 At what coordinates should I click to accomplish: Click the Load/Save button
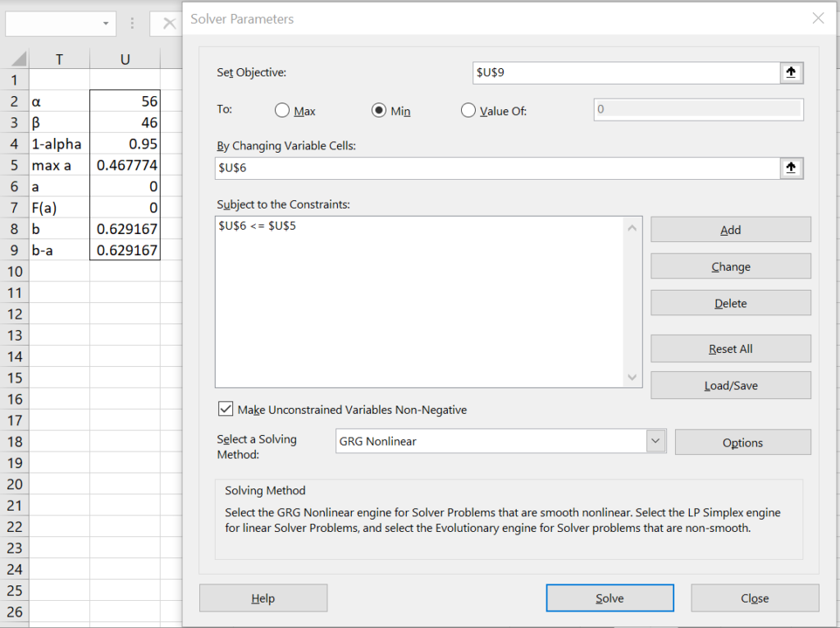[730, 385]
